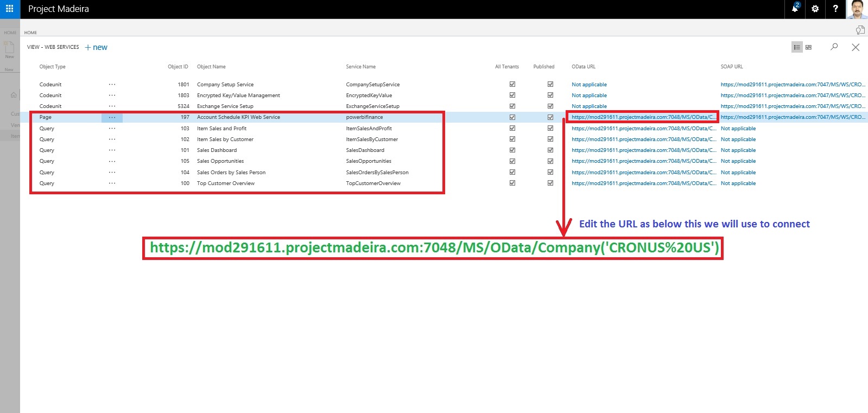
Task: Toggle Published checkbox for ExchangeServiceSetup
Action: pyautogui.click(x=550, y=106)
